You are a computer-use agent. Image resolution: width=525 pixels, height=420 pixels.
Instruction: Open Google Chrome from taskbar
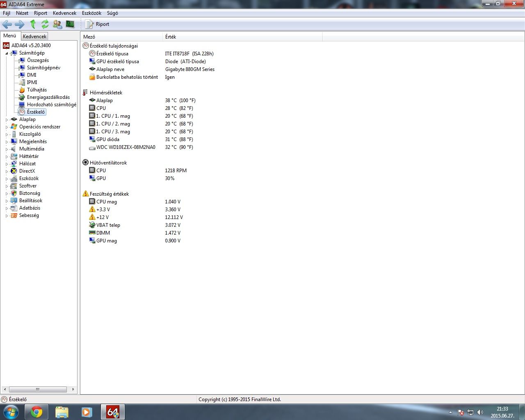click(37, 412)
